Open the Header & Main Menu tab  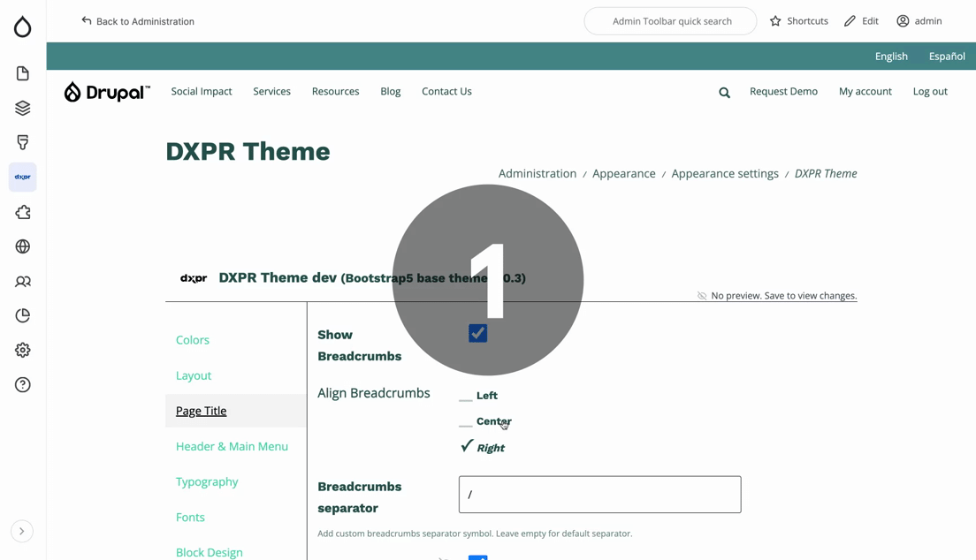[x=232, y=446]
